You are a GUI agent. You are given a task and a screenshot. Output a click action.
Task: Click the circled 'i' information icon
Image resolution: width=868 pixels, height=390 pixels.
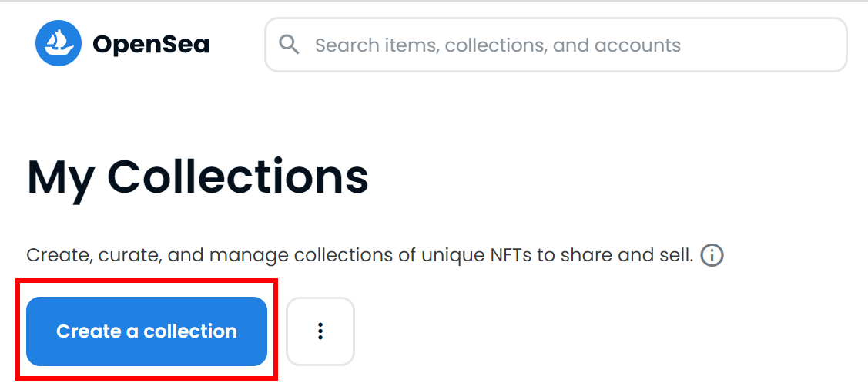[x=712, y=255]
